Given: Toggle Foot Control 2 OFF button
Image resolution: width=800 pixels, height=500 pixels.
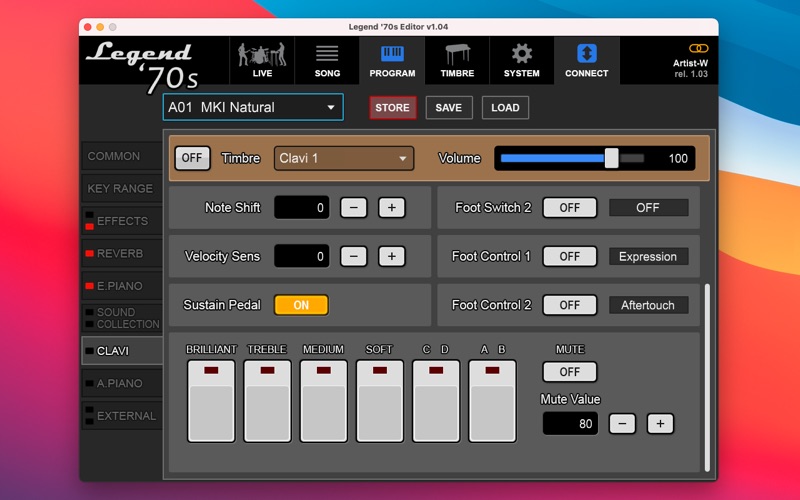Looking at the screenshot, I should point(569,305).
